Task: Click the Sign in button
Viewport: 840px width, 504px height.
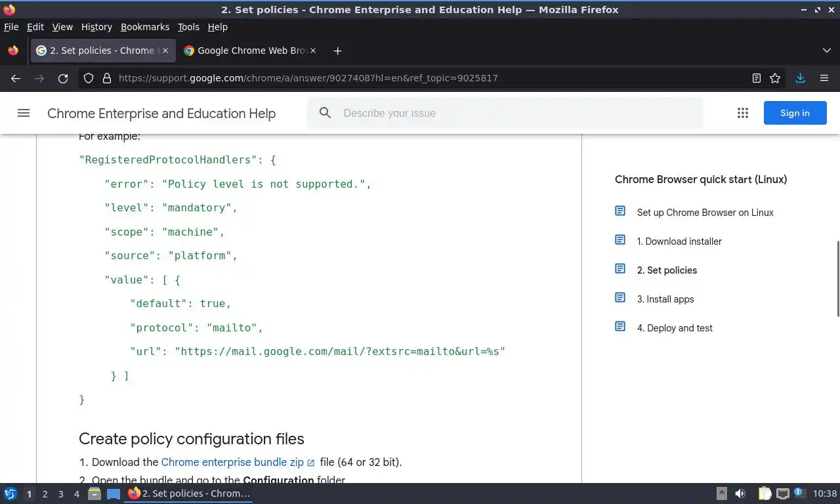Action: point(795,113)
